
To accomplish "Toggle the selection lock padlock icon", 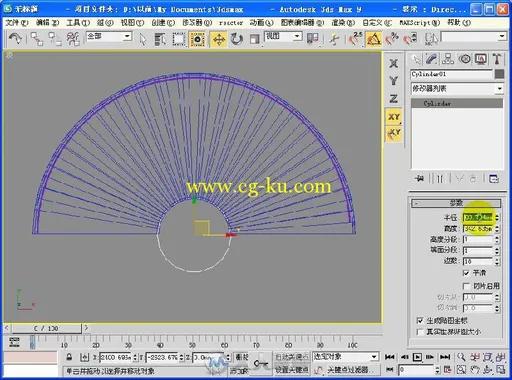I will point(69,357).
